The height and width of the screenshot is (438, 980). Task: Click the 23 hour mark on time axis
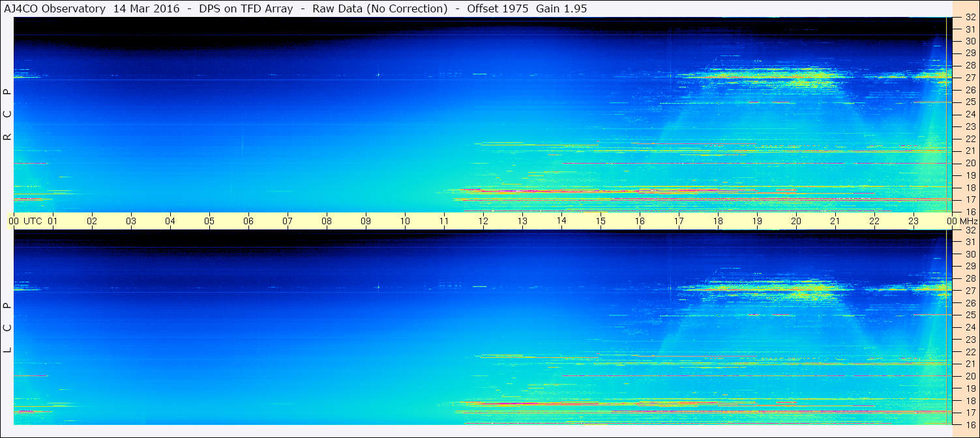pos(913,221)
